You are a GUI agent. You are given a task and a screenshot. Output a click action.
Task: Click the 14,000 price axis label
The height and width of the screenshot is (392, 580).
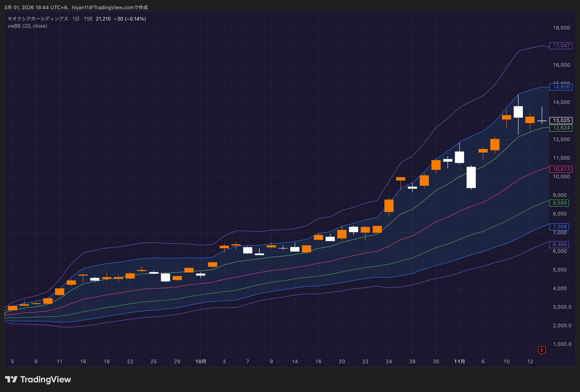coord(562,102)
